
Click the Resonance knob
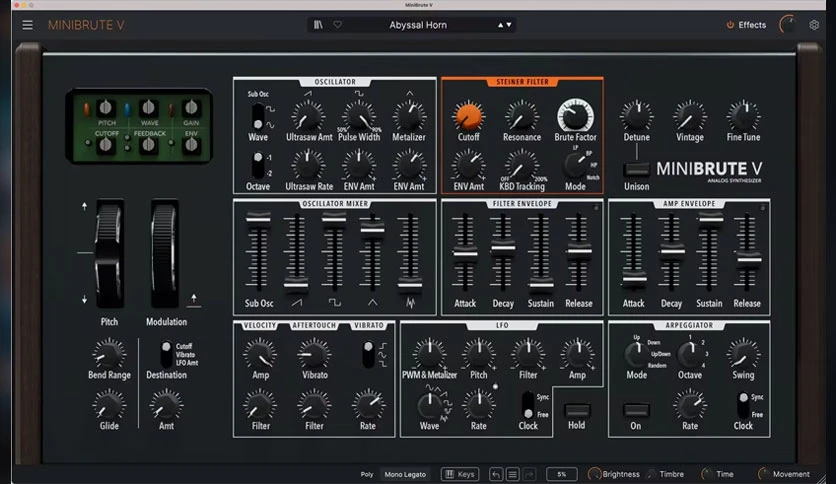click(521, 116)
